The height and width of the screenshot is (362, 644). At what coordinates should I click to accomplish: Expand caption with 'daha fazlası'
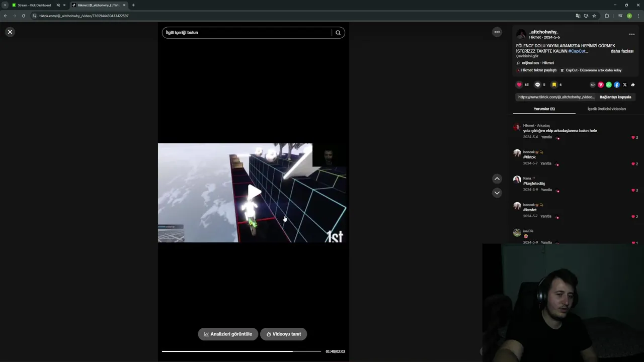click(x=622, y=51)
